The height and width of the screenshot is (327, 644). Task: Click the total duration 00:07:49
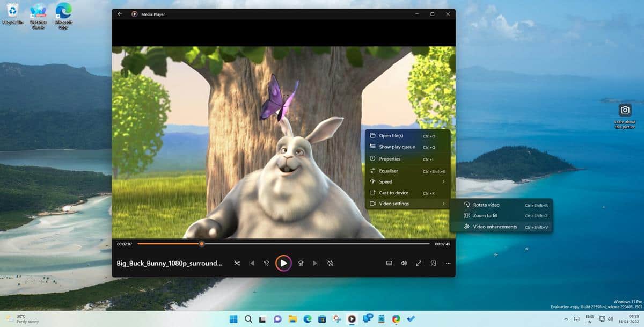pyautogui.click(x=442, y=244)
